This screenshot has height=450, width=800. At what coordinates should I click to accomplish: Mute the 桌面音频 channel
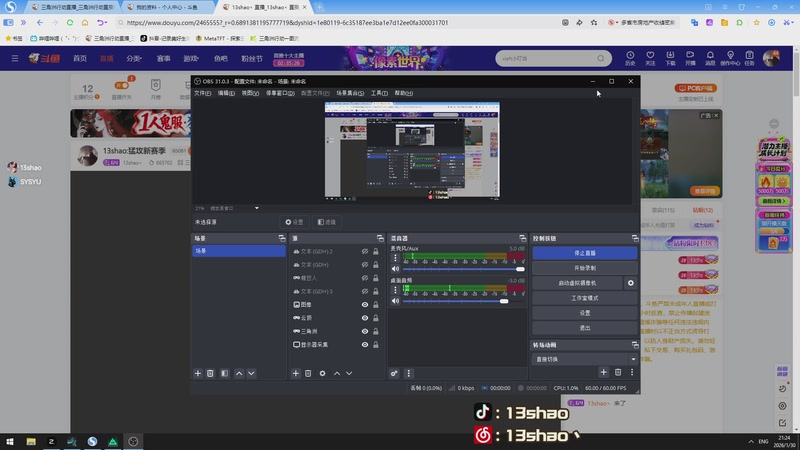[395, 301]
